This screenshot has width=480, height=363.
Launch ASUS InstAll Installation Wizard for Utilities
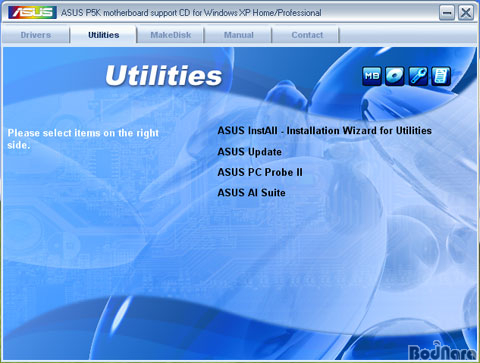(x=324, y=131)
